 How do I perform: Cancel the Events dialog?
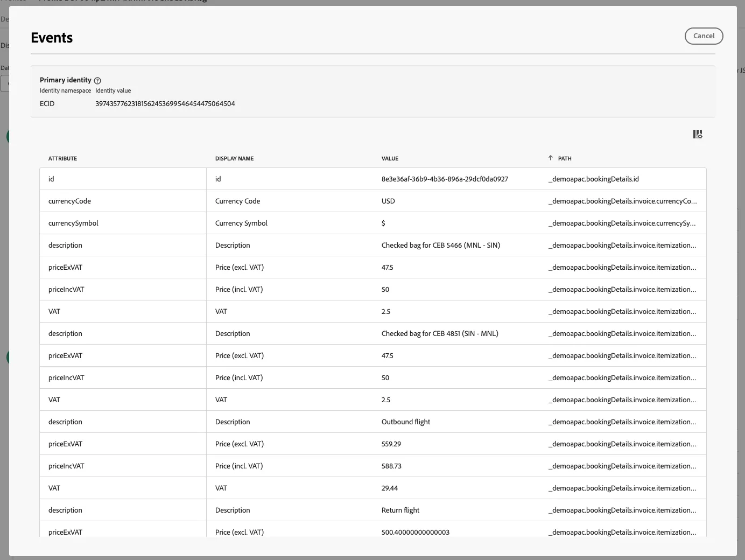coord(704,36)
